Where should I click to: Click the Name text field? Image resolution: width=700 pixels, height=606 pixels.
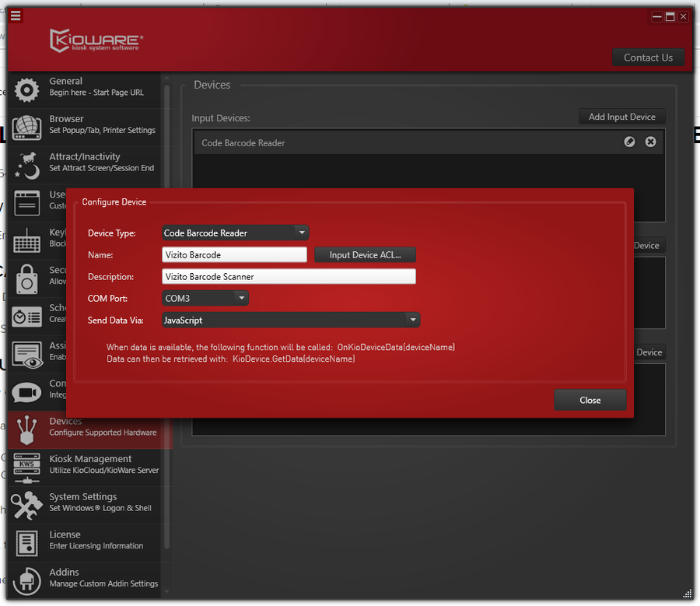coord(235,255)
